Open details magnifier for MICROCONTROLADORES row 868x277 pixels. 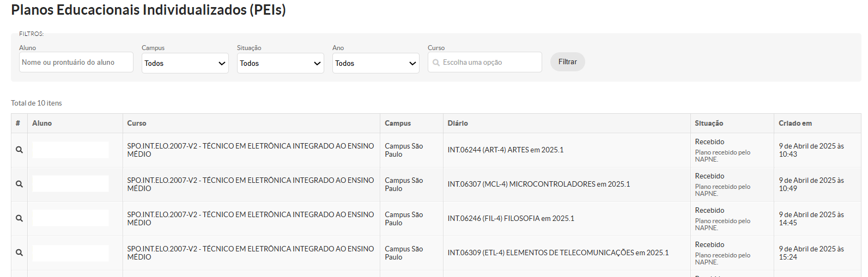pos(19,184)
